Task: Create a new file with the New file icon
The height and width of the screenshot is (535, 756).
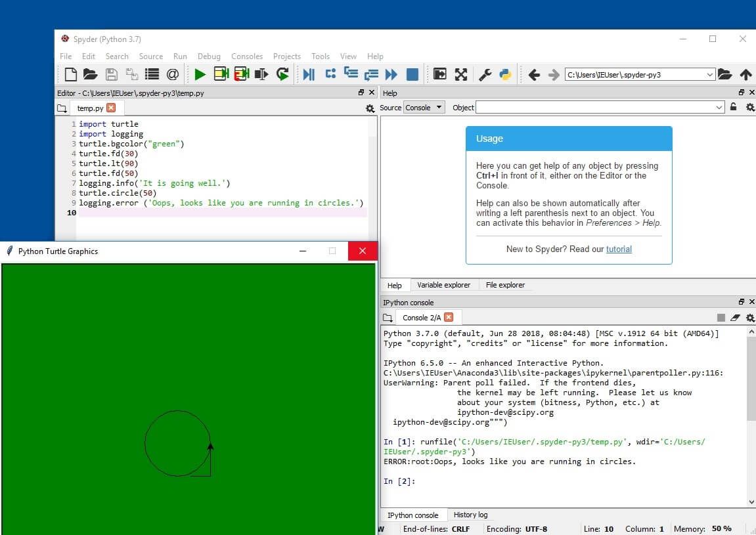Action: click(70, 74)
